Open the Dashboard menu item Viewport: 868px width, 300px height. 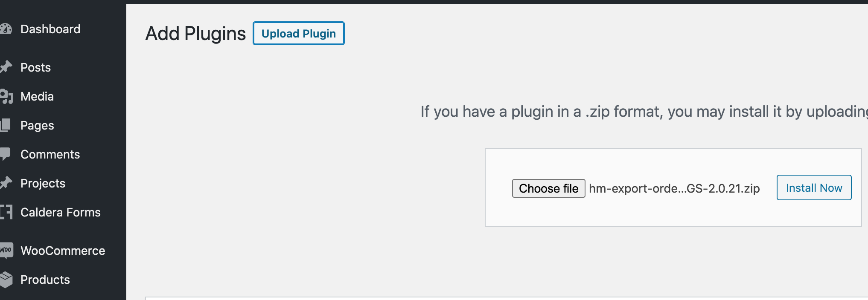click(x=50, y=29)
